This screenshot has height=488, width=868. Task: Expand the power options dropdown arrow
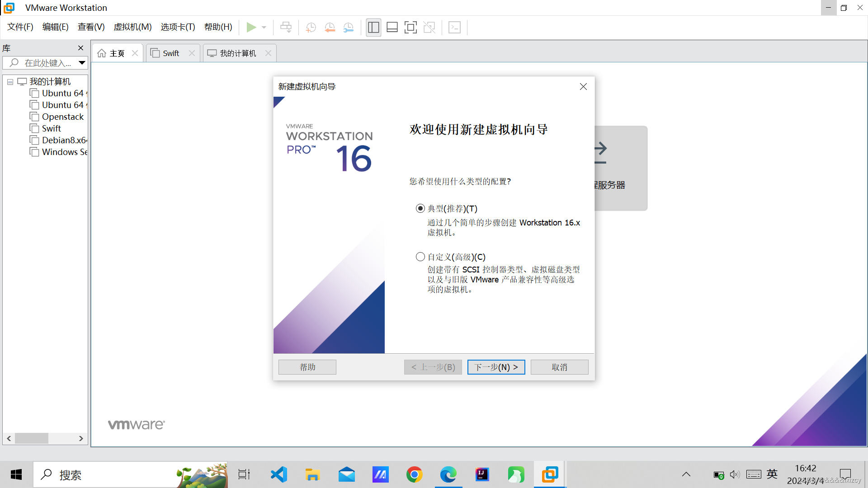(x=264, y=28)
